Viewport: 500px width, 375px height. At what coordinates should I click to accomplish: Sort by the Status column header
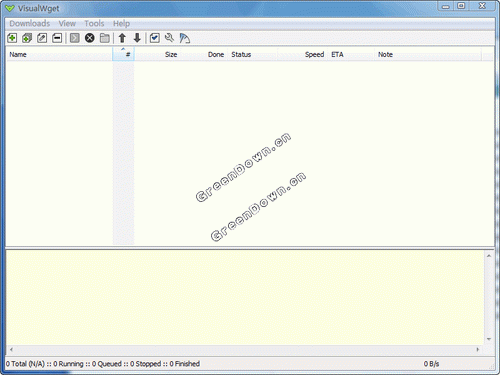pyautogui.click(x=253, y=54)
